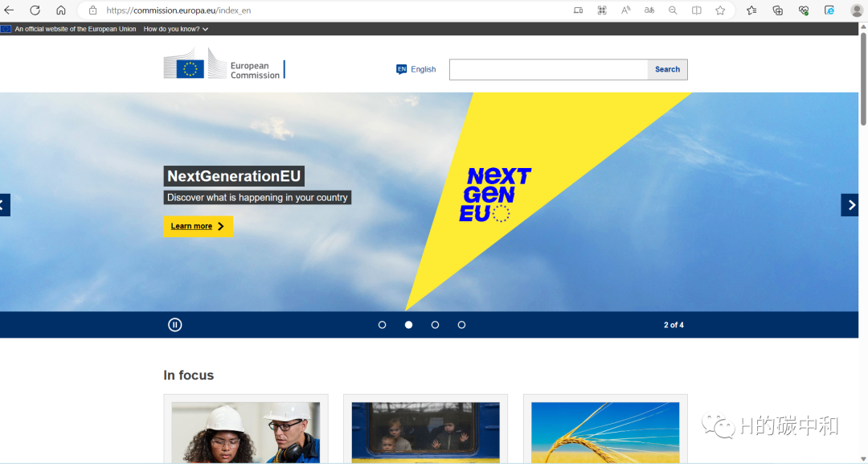
Task: Open the In focus card with wheat image
Action: 606,429
